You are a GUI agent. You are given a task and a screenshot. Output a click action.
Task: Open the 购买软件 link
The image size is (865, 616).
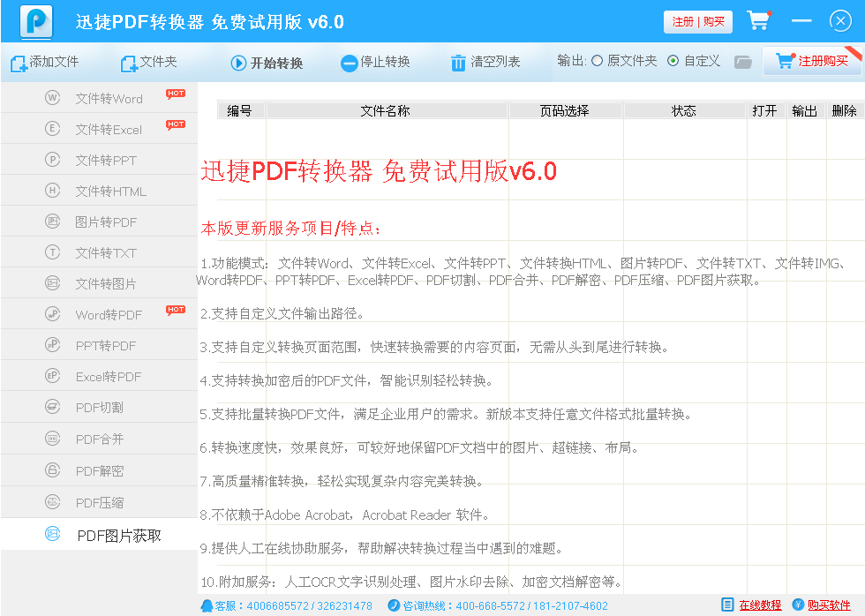tap(829, 605)
